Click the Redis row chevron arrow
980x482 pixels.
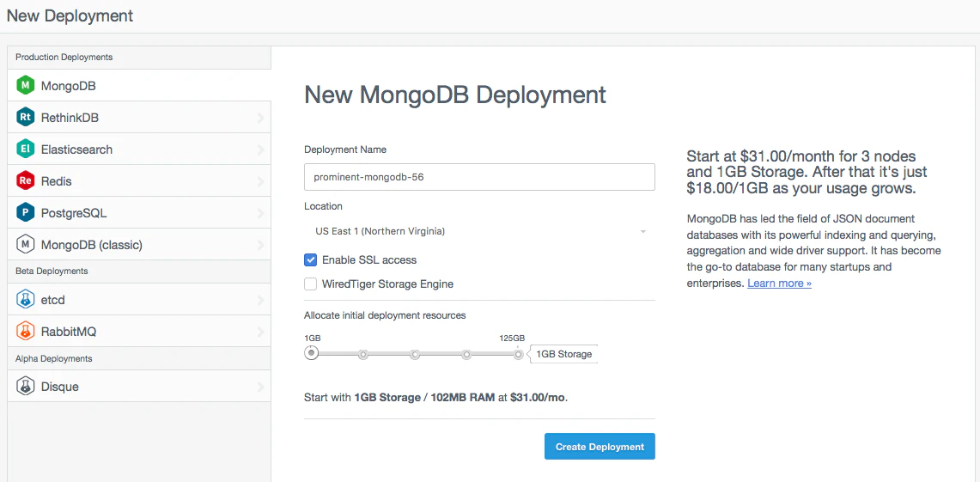[260, 181]
